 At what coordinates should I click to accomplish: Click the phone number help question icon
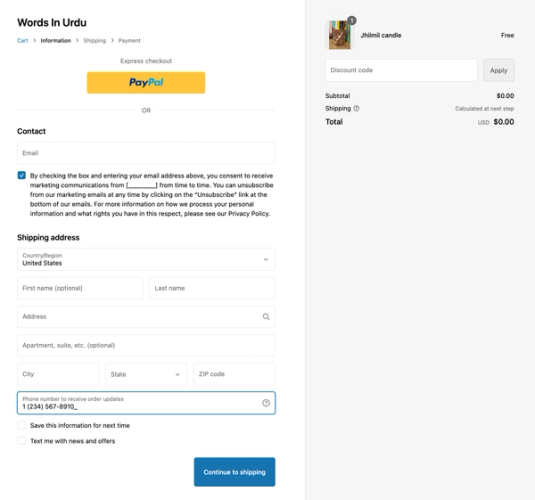(x=266, y=403)
